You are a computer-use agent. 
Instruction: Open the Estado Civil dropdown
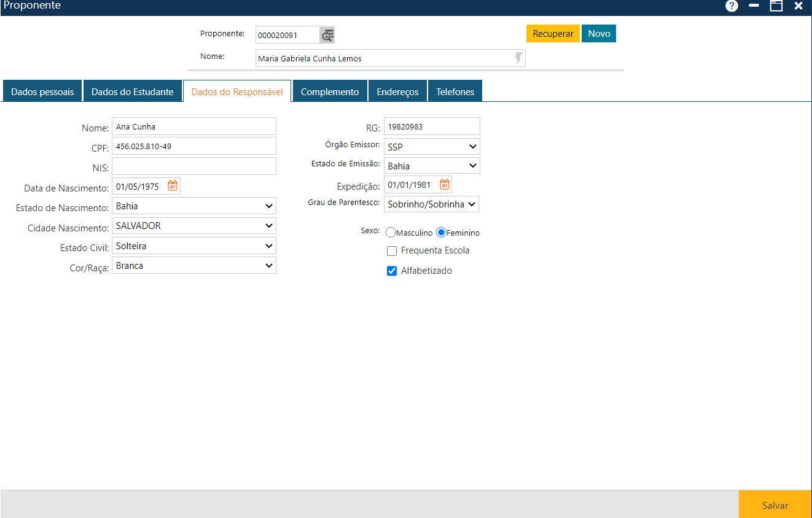pos(194,245)
